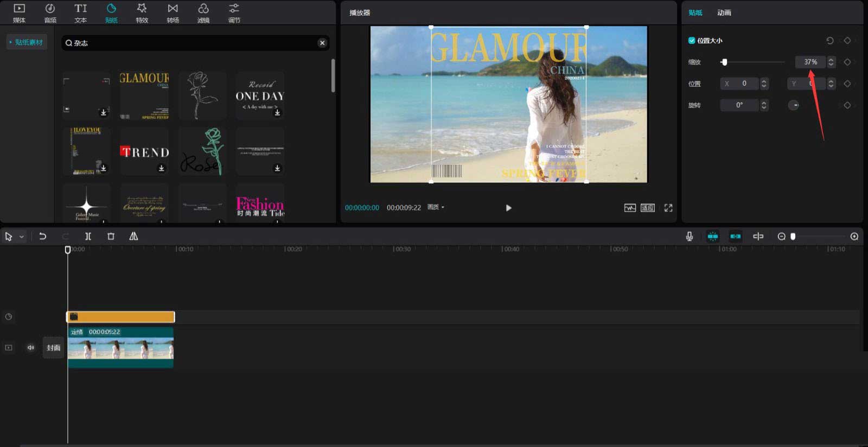Select the Overture of spring sticker
The width and height of the screenshot is (868, 447).
pos(144,203)
